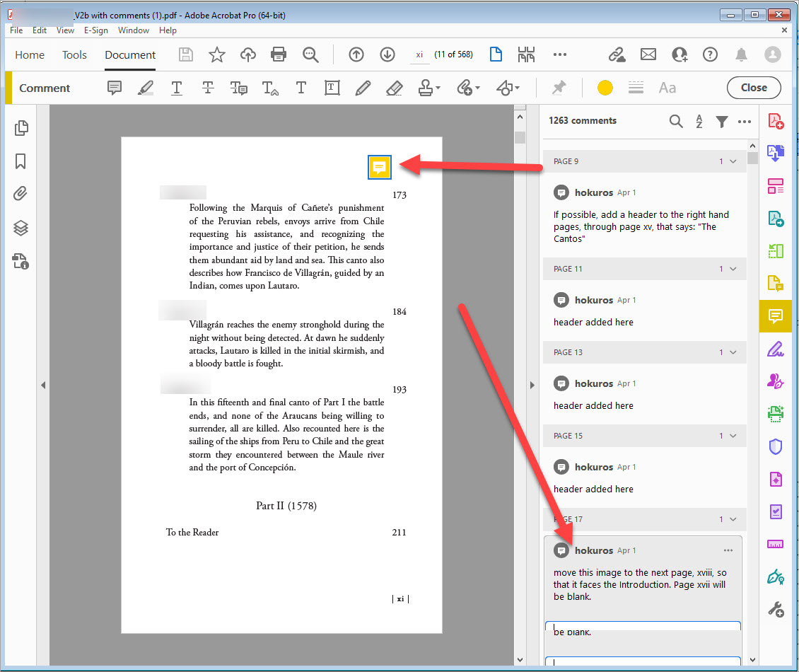The image size is (799, 672).
Task: Collapse the PAGE 9 comment group
Action: point(733,161)
